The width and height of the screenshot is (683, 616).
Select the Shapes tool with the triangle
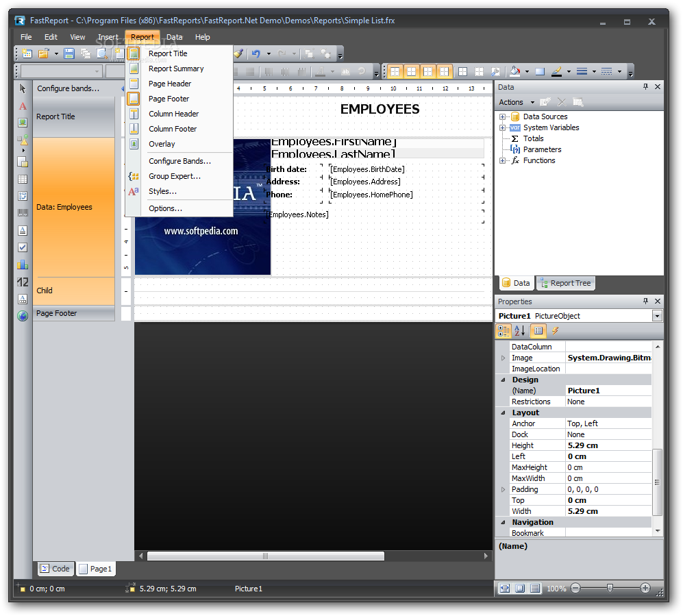pyautogui.click(x=23, y=140)
